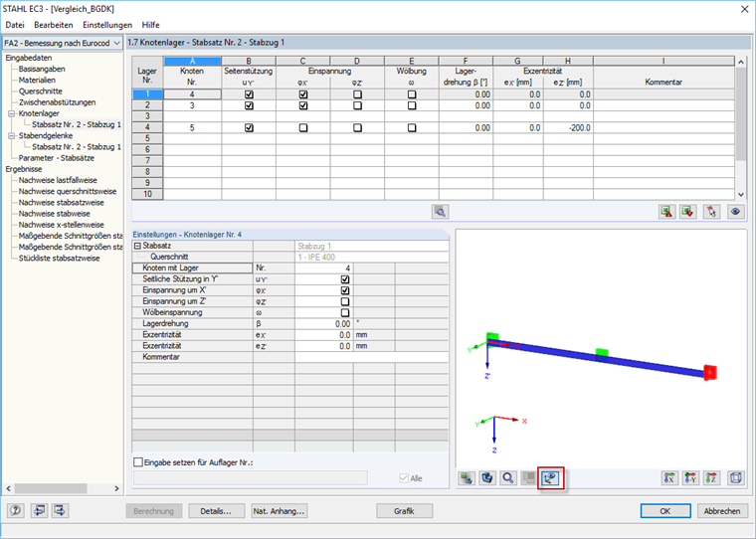Set view in -Y direction
The height and width of the screenshot is (539, 756).
coord(690,478)
